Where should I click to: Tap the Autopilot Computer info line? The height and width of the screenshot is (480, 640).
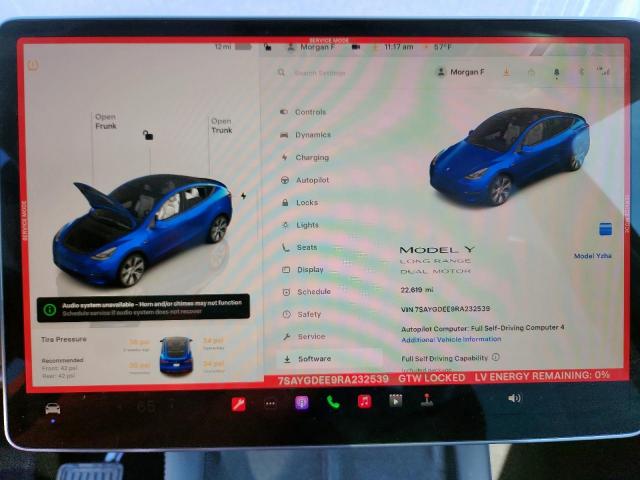(483, 328)
